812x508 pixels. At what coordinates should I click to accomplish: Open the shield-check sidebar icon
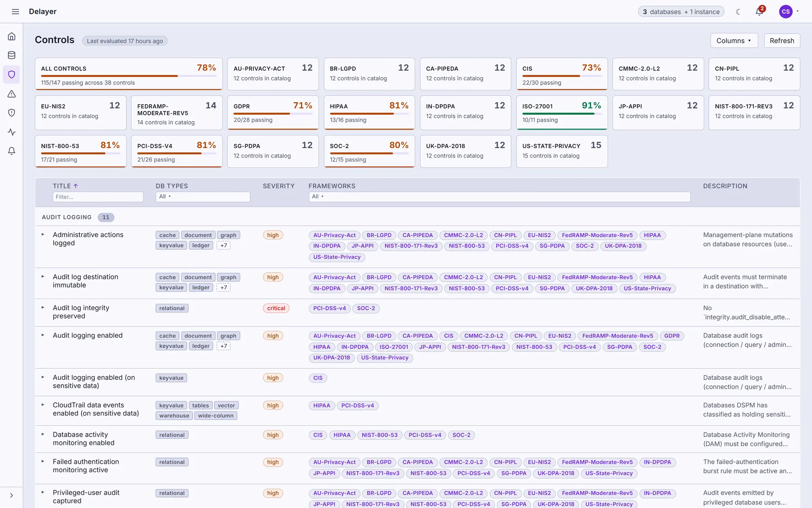tap(12, 113)
